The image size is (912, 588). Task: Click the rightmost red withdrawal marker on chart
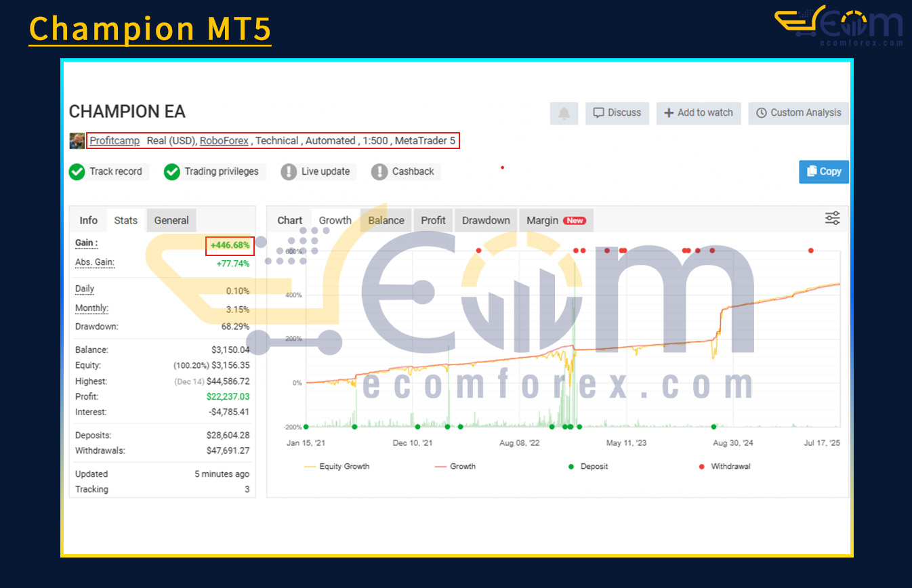tap(811, 251)
